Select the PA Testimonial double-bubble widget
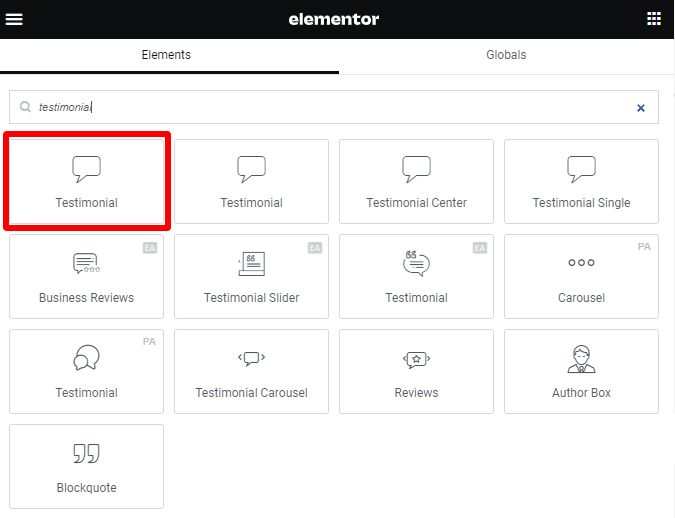This screenshot has height=518, width=675. (87, 372)
